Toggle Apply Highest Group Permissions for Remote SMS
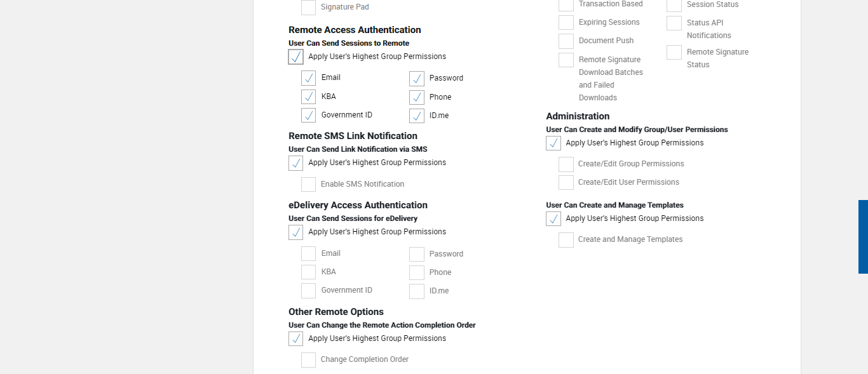 pos(295,163)
